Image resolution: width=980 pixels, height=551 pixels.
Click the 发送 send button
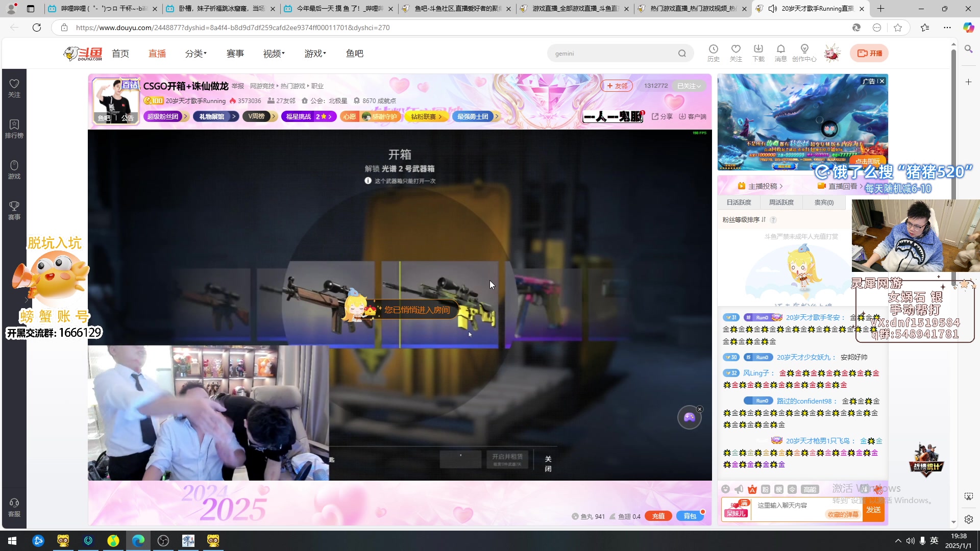(873, 510)
